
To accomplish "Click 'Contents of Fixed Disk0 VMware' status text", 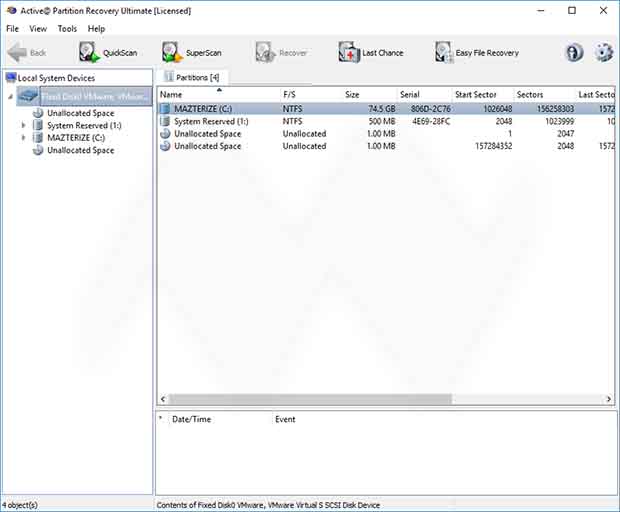I will [x=268, y=505].
